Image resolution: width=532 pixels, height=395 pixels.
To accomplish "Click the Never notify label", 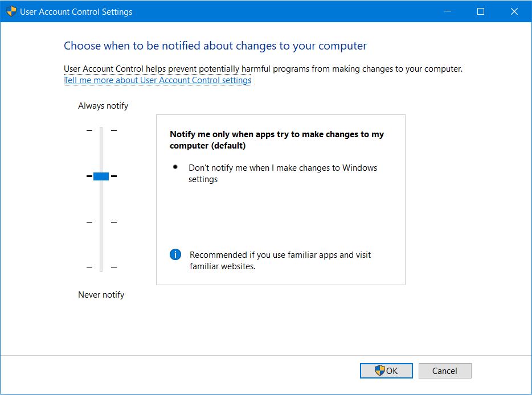I will click(101, 295).
